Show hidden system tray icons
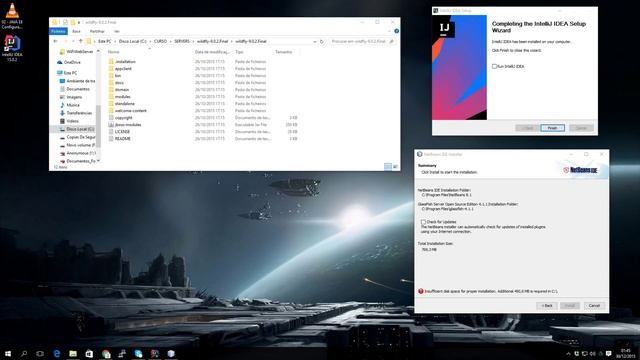The width and height of the screenshot is (640, 360). click(x=568, y=353)
